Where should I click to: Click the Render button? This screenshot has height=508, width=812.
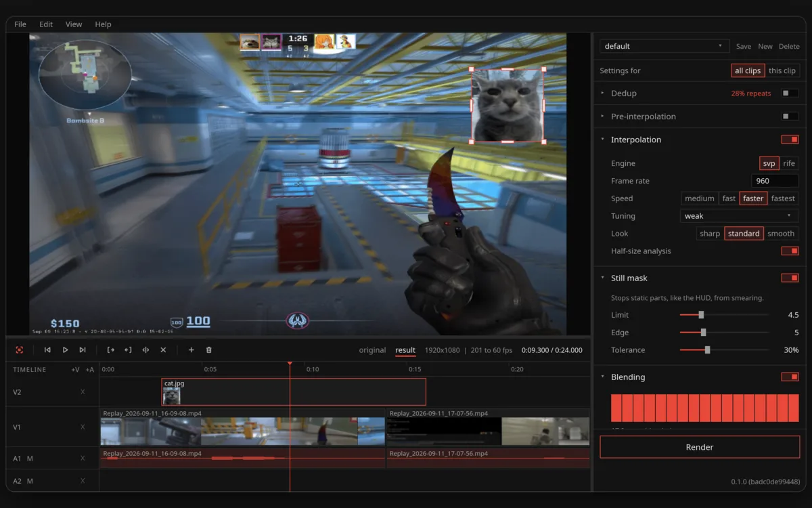[700, 447]
